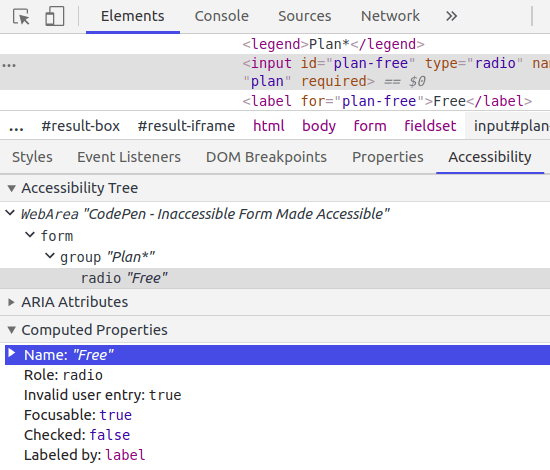Expand the Name: "Free" property
Viewport: 550px width, 470px height.
coord(12,353)
